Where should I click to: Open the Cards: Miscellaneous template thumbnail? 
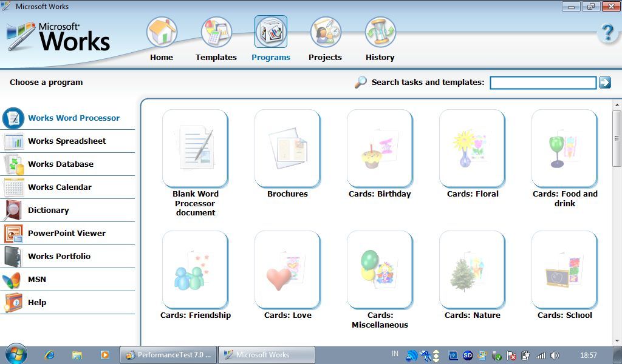point(380,270)
